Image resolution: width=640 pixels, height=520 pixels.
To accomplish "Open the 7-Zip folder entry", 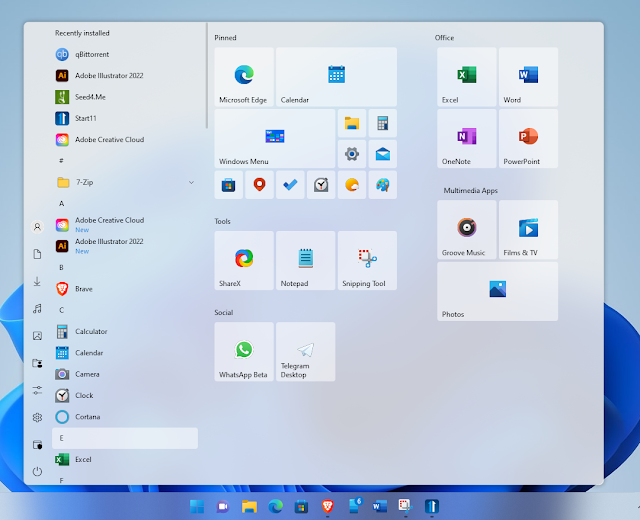I will [x=125, y=182].
